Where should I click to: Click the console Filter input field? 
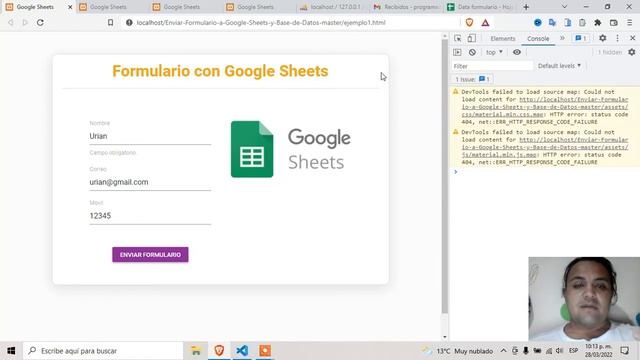(x=492, y=66)
